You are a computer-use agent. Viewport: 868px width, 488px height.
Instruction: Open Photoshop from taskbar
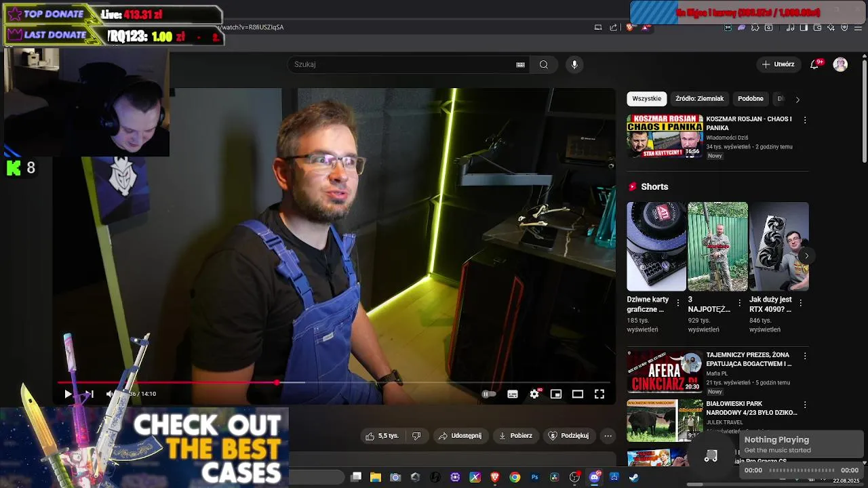[534, 477]
